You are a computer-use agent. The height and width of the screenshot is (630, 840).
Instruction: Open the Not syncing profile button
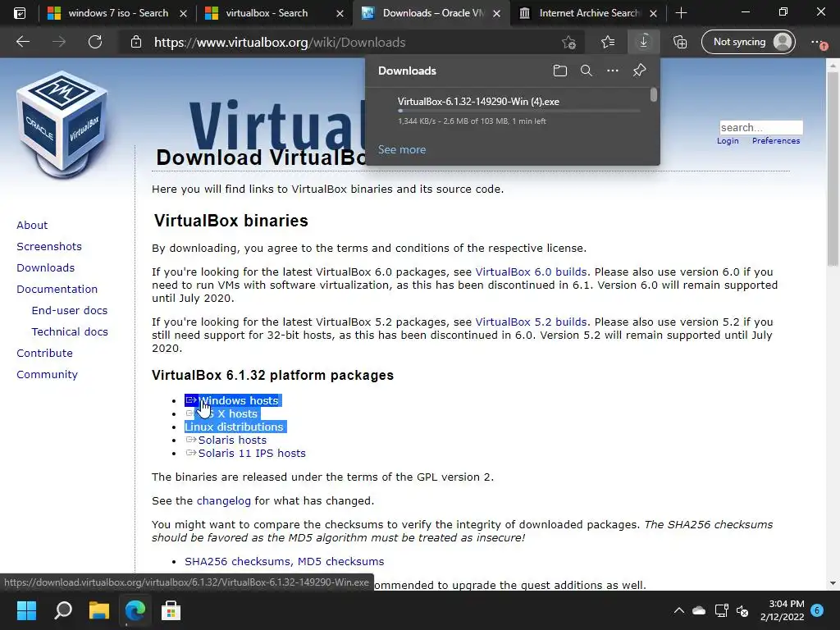(748, 42)
